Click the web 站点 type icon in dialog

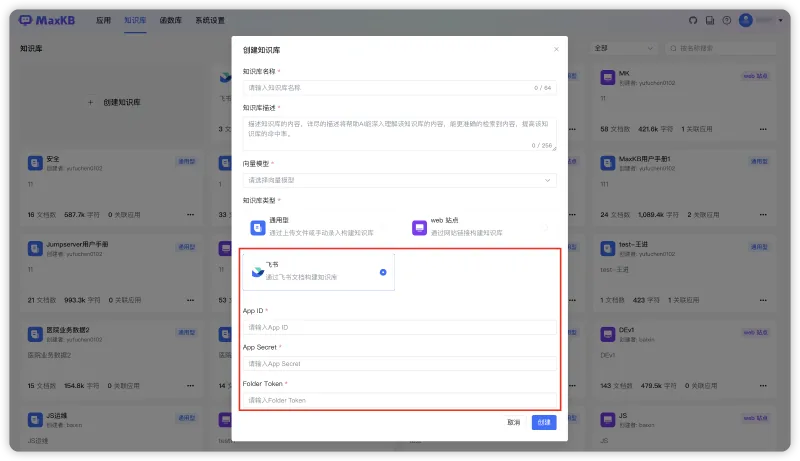click(x=419, y=227)
